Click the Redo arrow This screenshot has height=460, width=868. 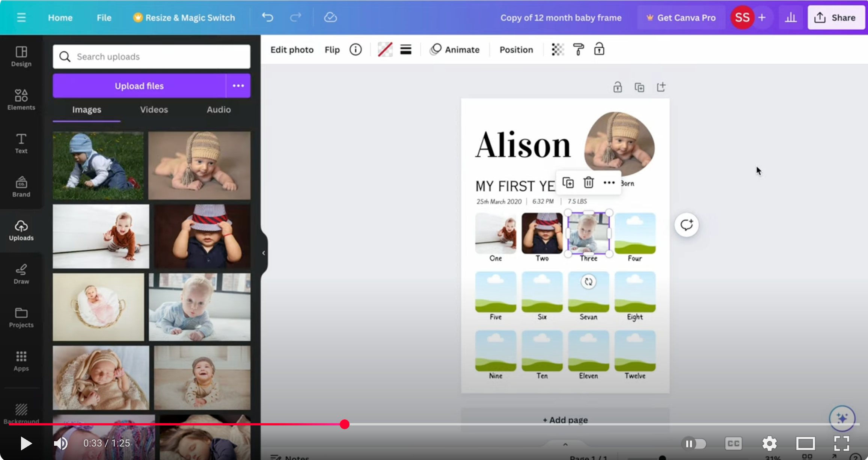296,18
